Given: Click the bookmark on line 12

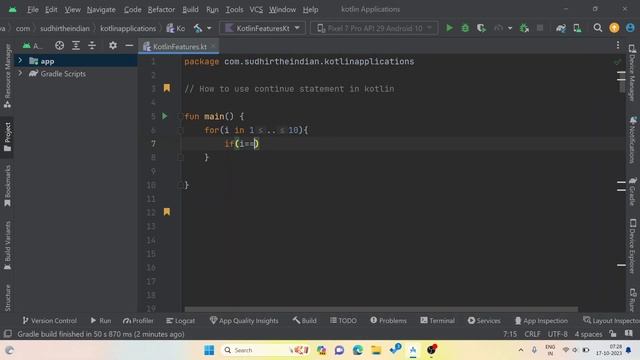Looking at the screenshot, I should pos(167,211).
